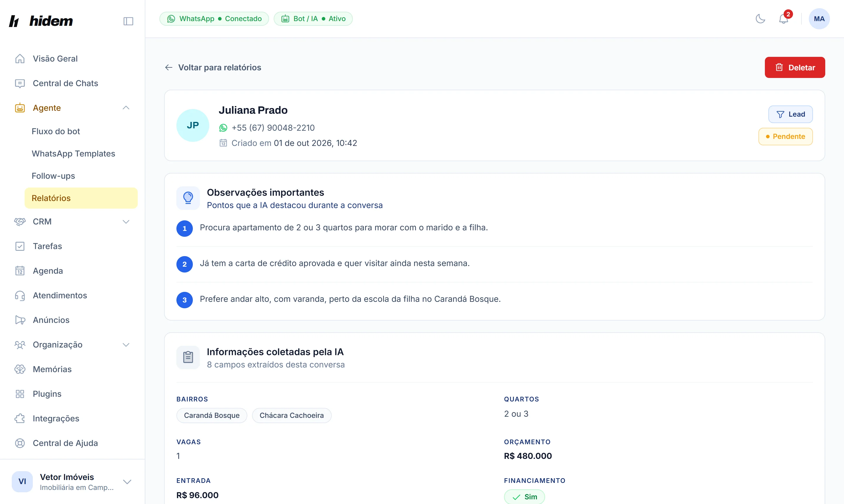This screenshot has height=504, width=844.
Task: Click the Sim financing badge
Action: pyautogui.click(x=524, y=497)
